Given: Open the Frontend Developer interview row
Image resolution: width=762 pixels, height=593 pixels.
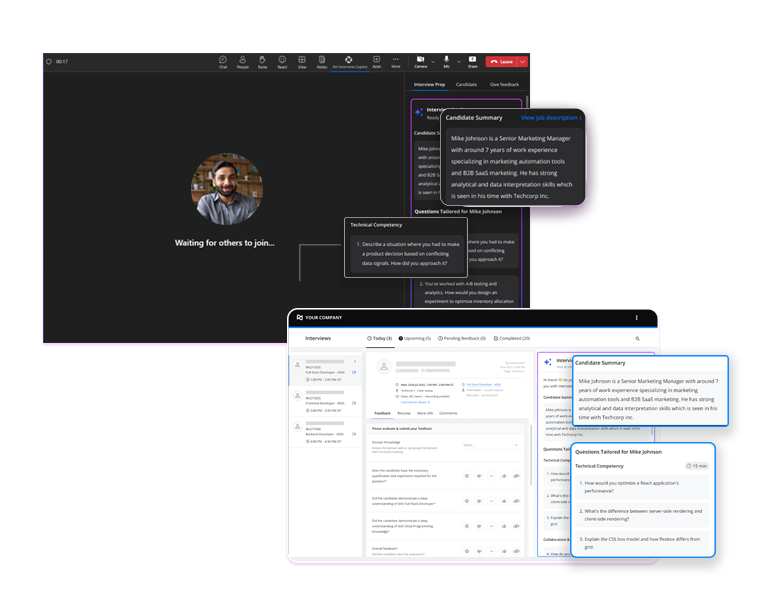Looking at the screenshot, I should click(x=326, y=401).
